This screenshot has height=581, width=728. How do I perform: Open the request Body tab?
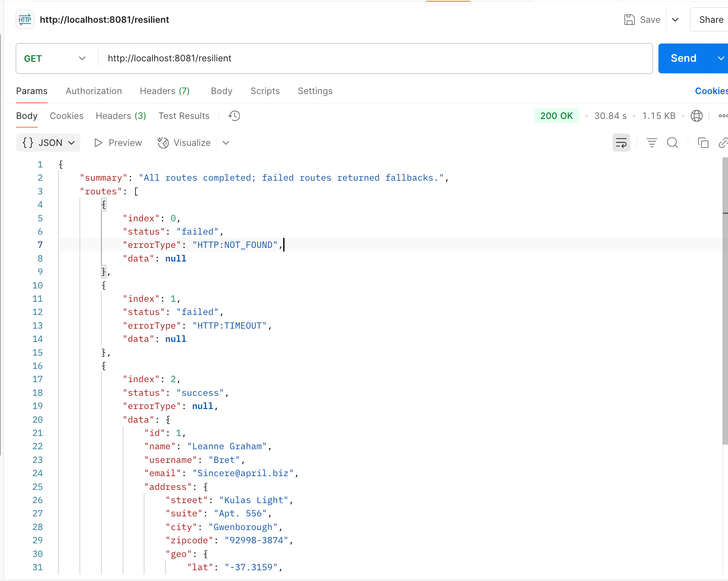pos(222,91)
